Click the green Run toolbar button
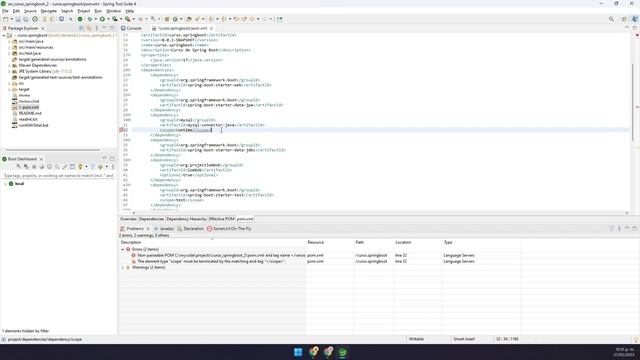This screenshot has height=360, width=640. click(x=102, y=19)
